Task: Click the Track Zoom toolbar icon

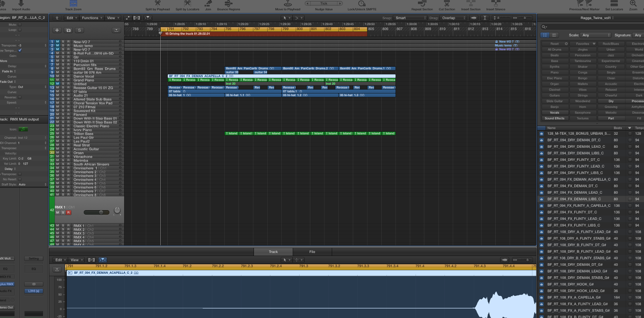Action: tap(73, 3)
